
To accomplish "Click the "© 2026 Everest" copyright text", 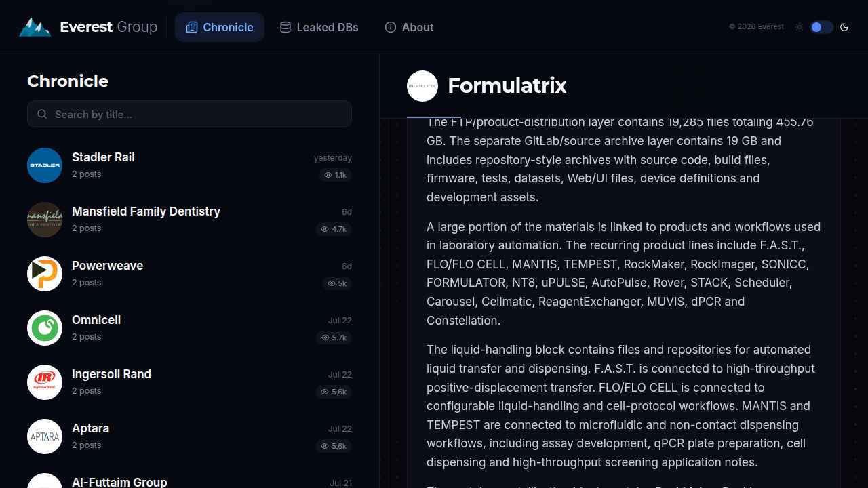I will coord(756,27).
